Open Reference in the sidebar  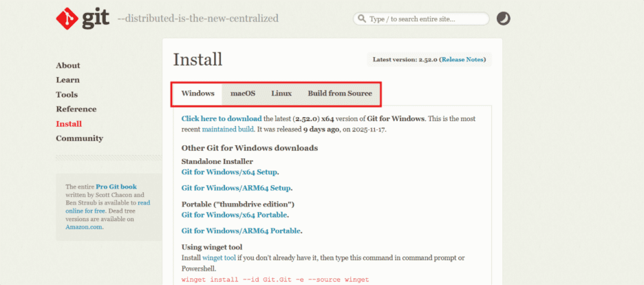[x=76, y=109]
